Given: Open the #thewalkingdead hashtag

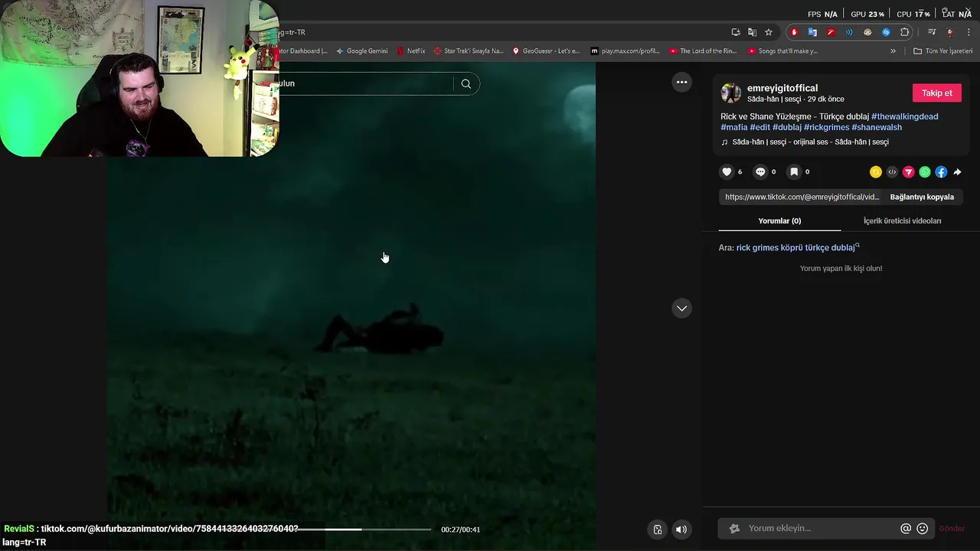Looking at the screenshot, I should [x=904, y=116].
